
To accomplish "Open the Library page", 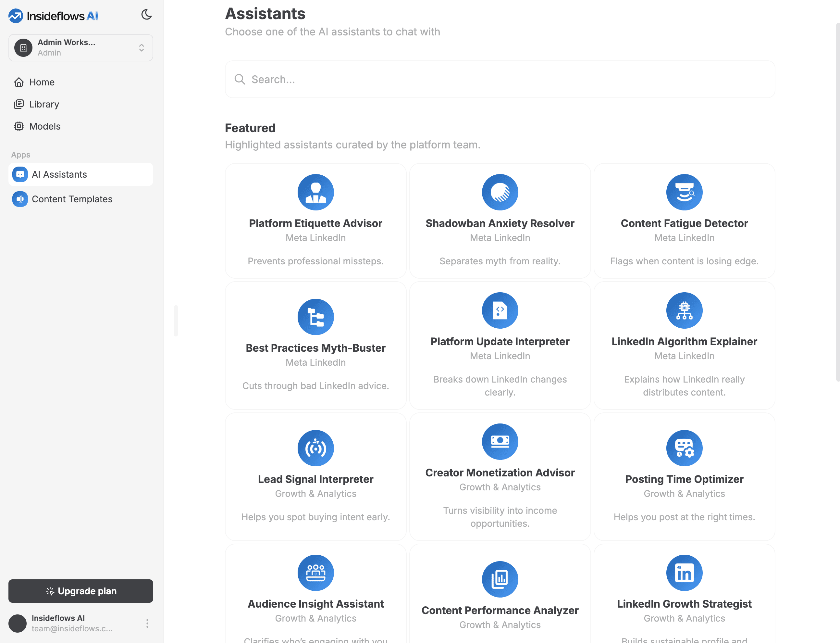I will point(44,104).
